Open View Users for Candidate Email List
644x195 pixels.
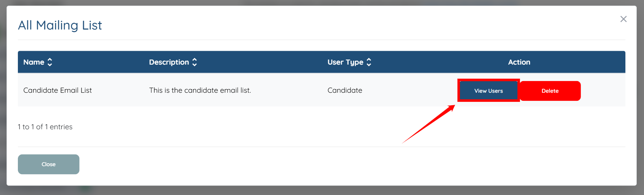coord(488,91)
